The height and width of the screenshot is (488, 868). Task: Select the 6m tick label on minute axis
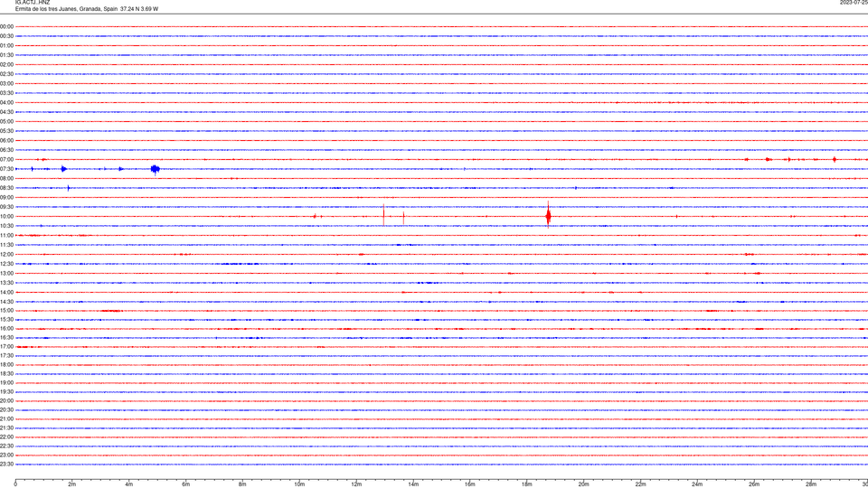(186, 484)
